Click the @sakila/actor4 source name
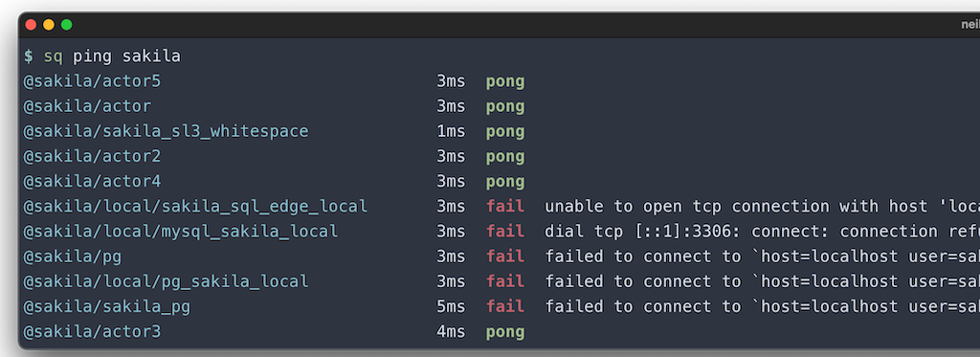This screenshot has width=980, height=357. (92, 181)
